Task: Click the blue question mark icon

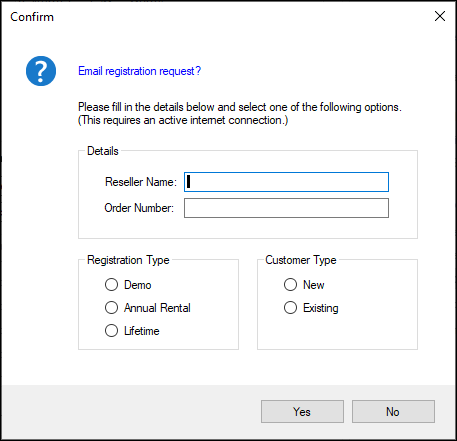Action: coord(41,71)
